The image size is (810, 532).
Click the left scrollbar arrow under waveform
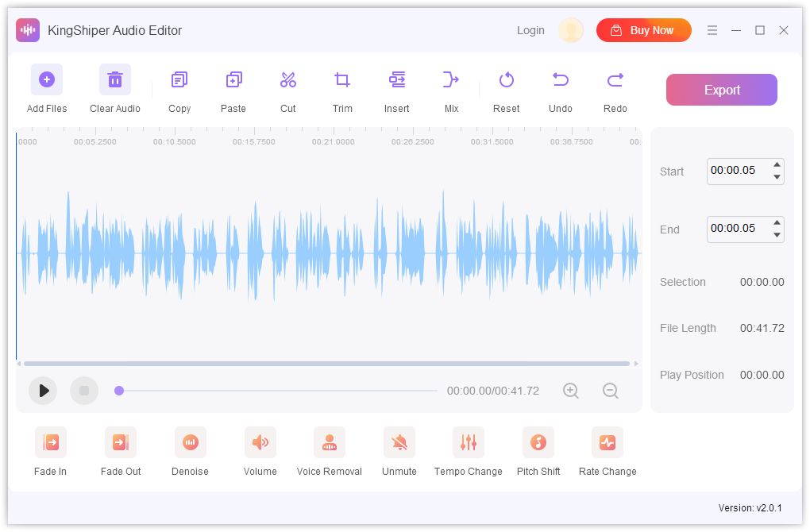coord(19,364)
